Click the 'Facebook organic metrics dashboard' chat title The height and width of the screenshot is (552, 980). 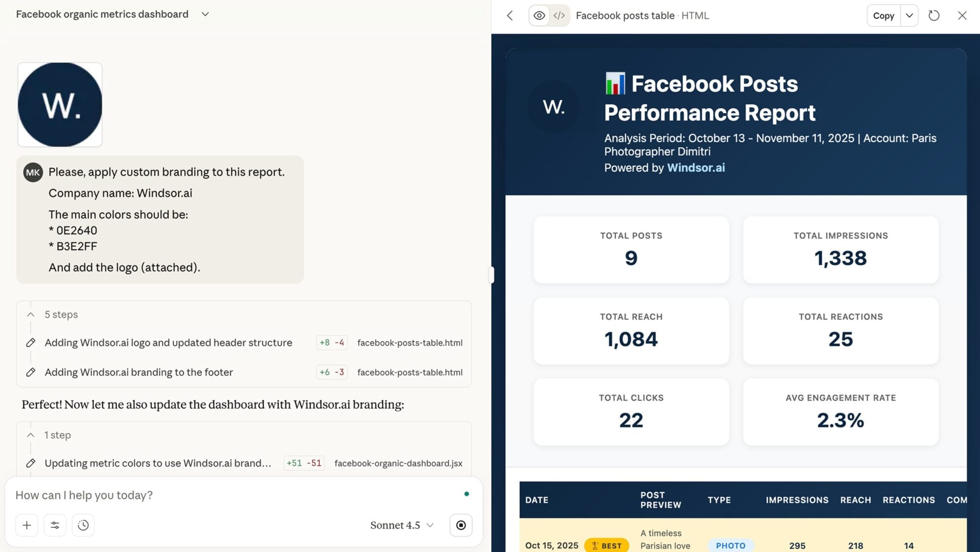[x=102, y=14]
